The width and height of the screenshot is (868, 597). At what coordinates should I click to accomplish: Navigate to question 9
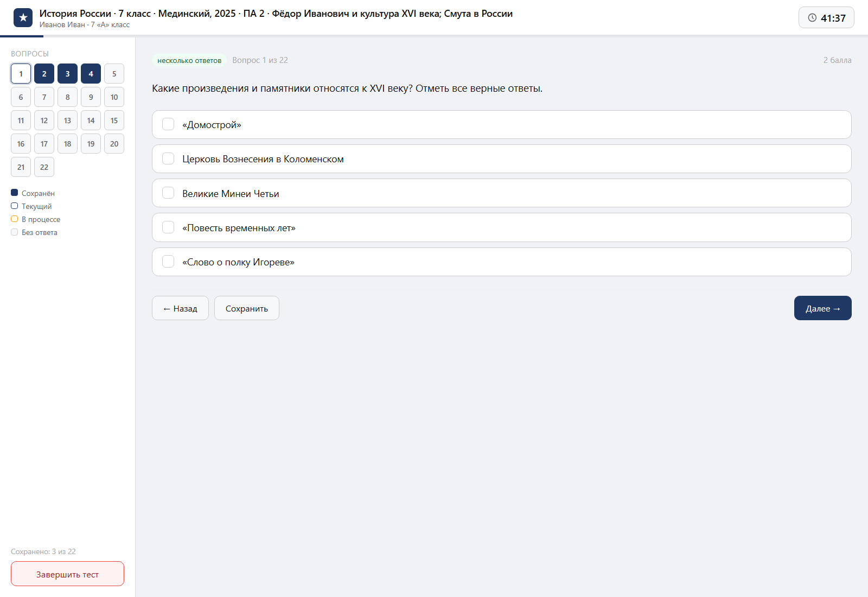point(91,97)
